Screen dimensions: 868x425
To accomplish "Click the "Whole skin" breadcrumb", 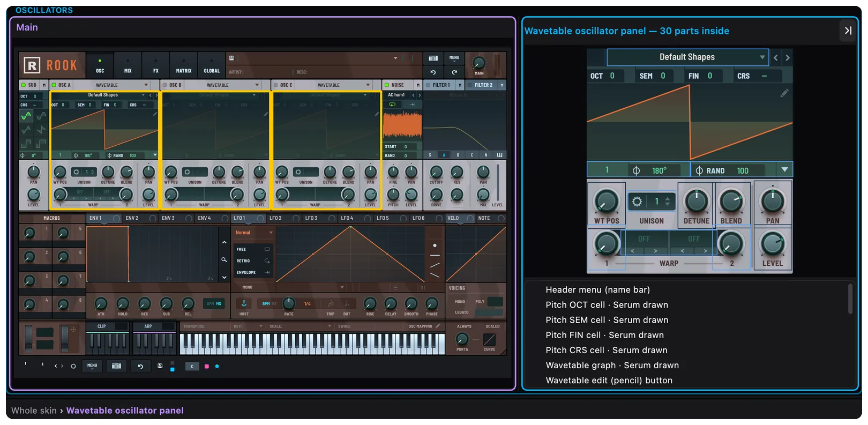I will [34, 411].
